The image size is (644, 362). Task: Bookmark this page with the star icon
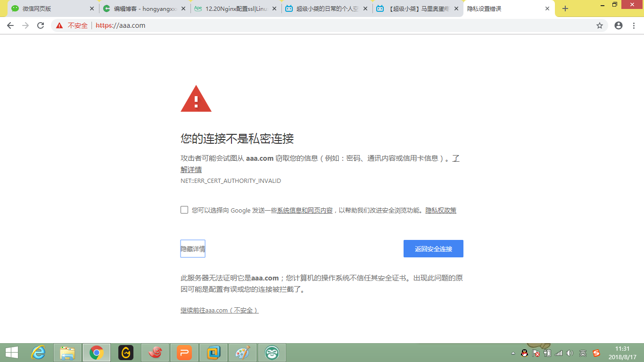click(600, 25)
